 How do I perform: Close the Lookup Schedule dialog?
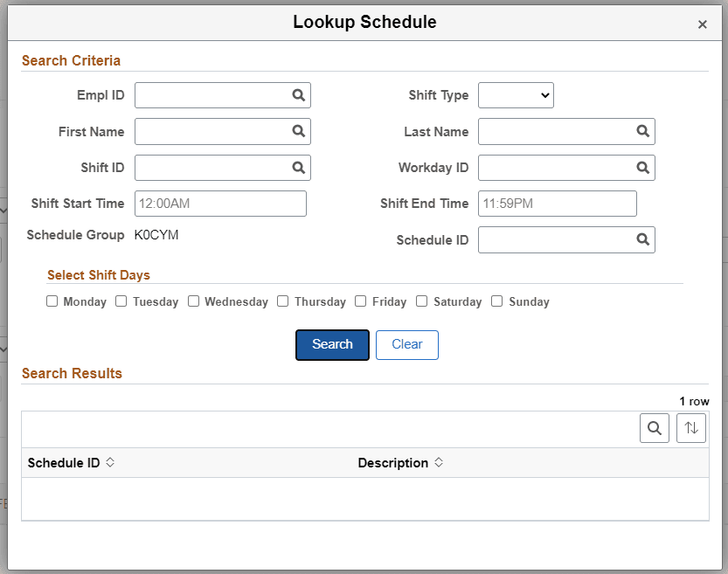tap(703, 24)
